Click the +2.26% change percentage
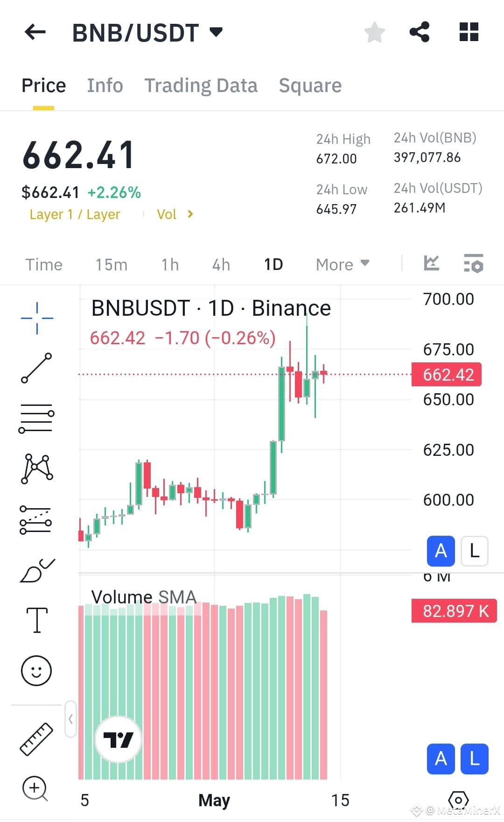Viewport: 504px width, 822px height. point(114,192)
